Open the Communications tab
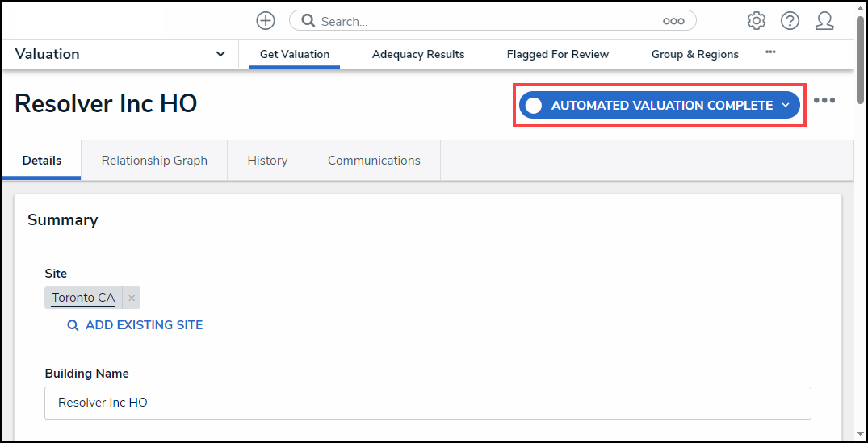The height and width of the screenshot is (443, 868). (x=374, y=161)
